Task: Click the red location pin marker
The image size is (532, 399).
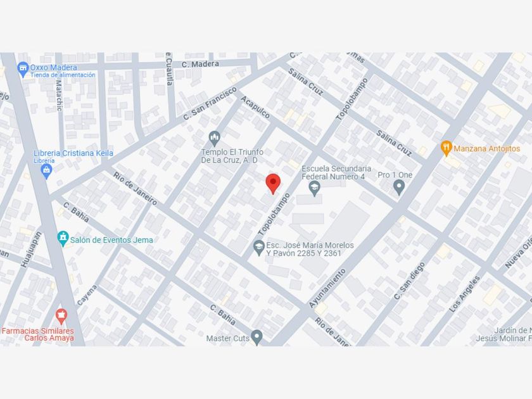Action: (273, 184)
